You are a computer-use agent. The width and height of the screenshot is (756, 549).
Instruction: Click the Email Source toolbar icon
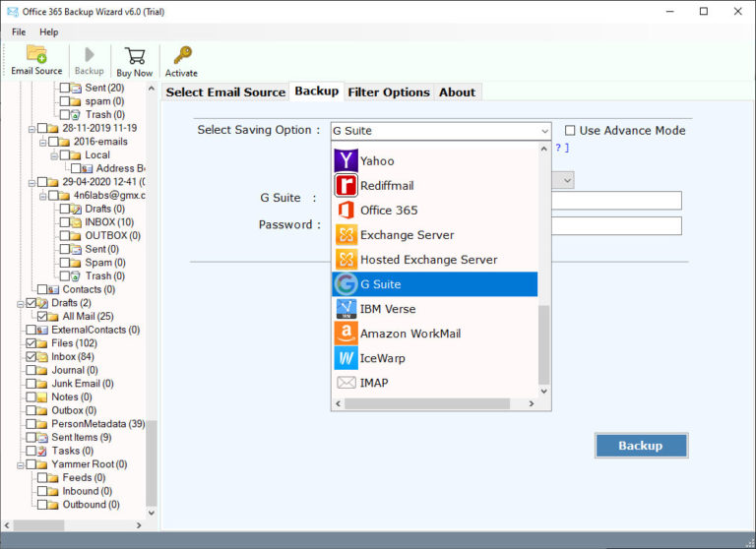(x=36, y=54)
